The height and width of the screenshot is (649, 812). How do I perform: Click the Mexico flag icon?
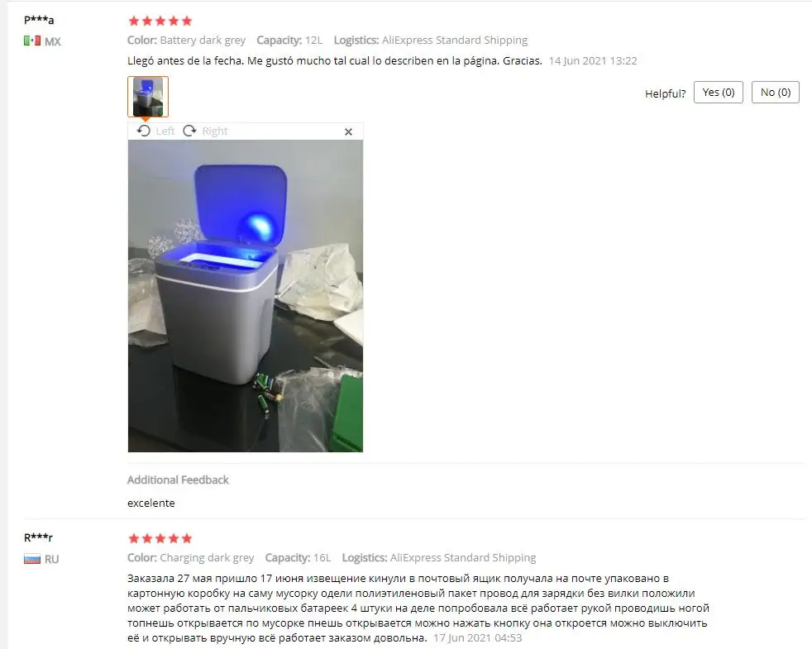[x=32, y=41]
